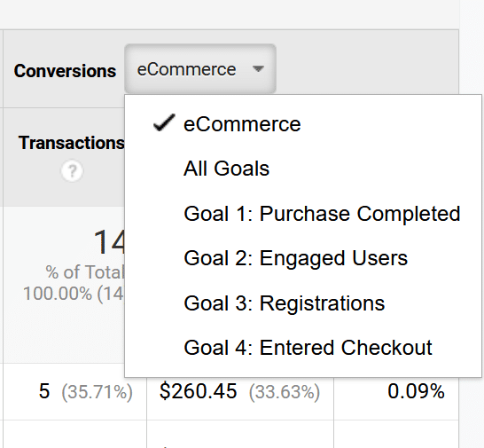Sort by the Transactions column header
The image size is (484, 448).
pos(71,143)
